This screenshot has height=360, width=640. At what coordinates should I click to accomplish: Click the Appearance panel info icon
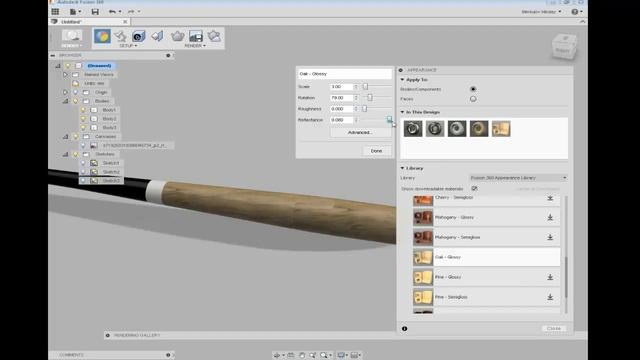tap(404, 329)
